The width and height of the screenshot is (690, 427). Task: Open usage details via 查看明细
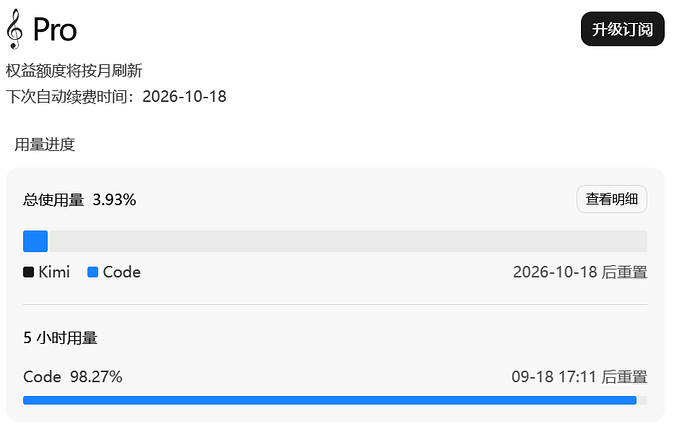pos(611,199)
